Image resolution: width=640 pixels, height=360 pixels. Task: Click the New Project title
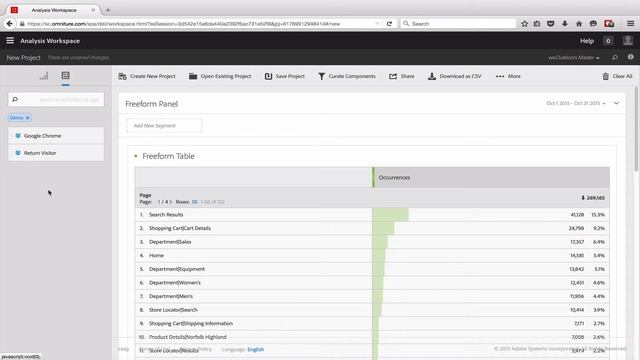(23, 58)
